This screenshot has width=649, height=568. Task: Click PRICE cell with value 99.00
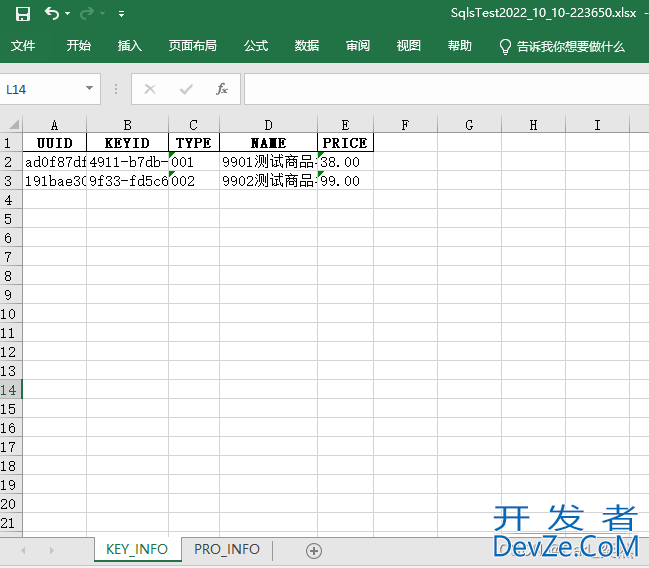click(345, 181)
